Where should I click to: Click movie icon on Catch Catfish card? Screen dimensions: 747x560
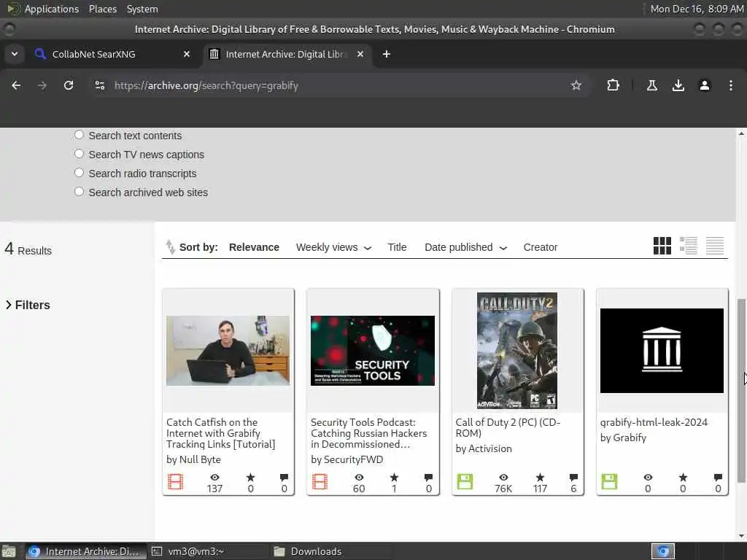click(175, 482)
